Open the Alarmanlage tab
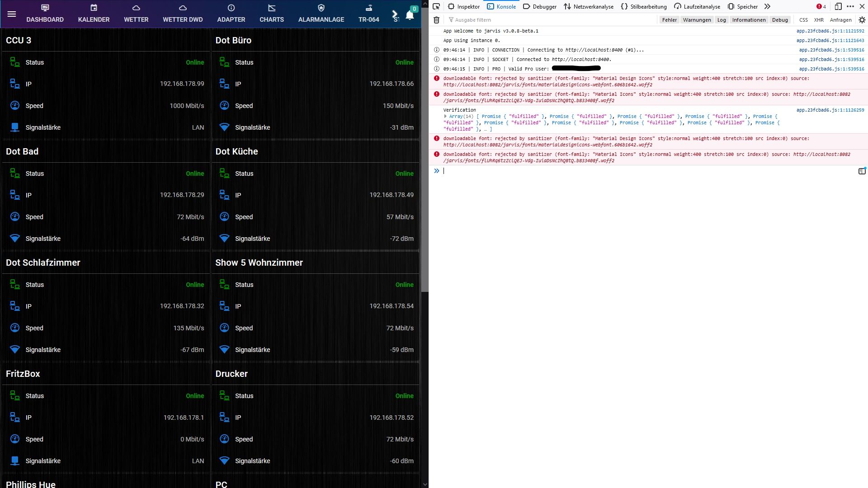Screen dimensions: 868x488 coord(321,14)
